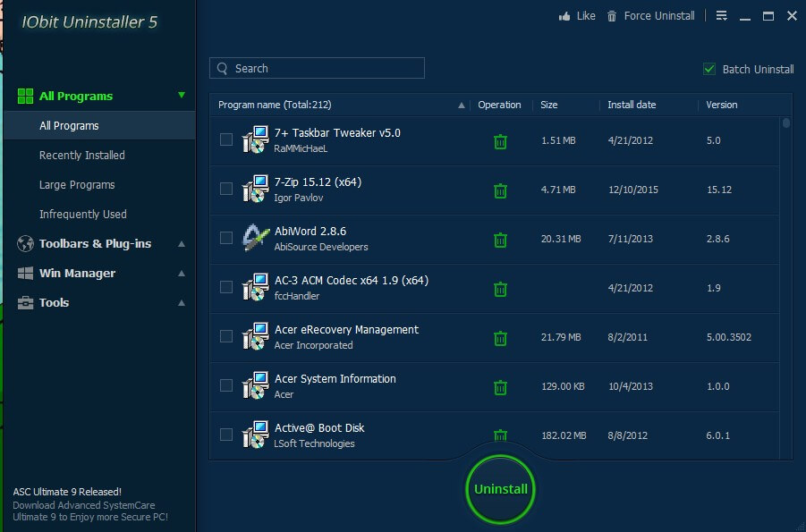Sort by the Operation column header
Viewport: 806px width, 532px height.
point(499,105)
